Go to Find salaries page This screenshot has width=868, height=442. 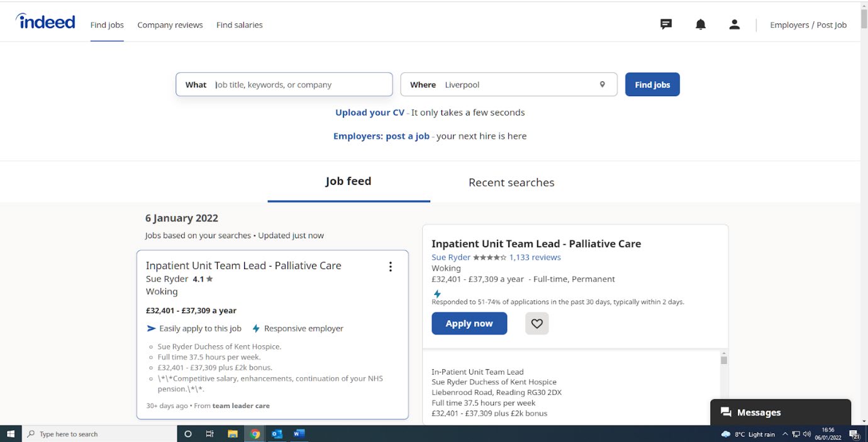[239, 25]
